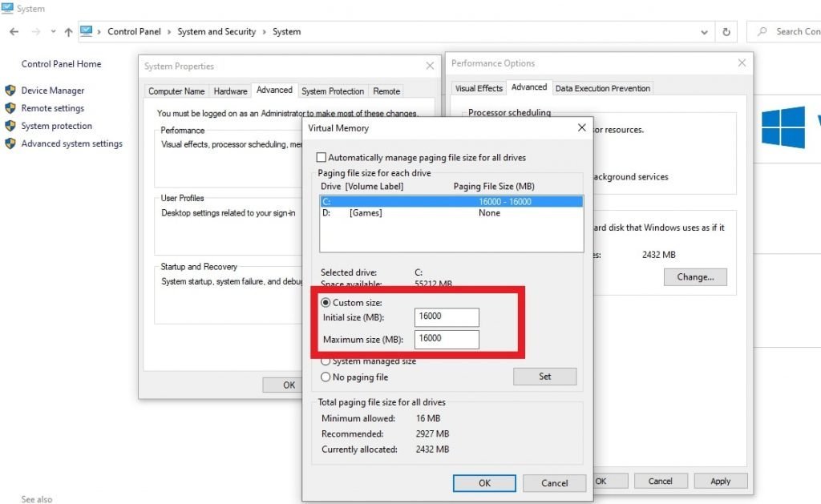The width and height of the screenshot is (821, 504).
Task: Enable automatically manage paging file size checkbox
Action: (x=322, y=158)
